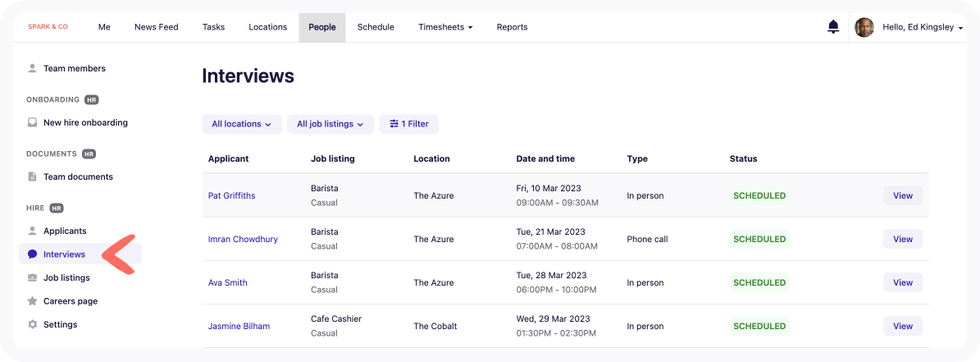The width and height of the screenshot is (980, 362).
Task: Open the notifications bell icon
Action: coord(832,27)
